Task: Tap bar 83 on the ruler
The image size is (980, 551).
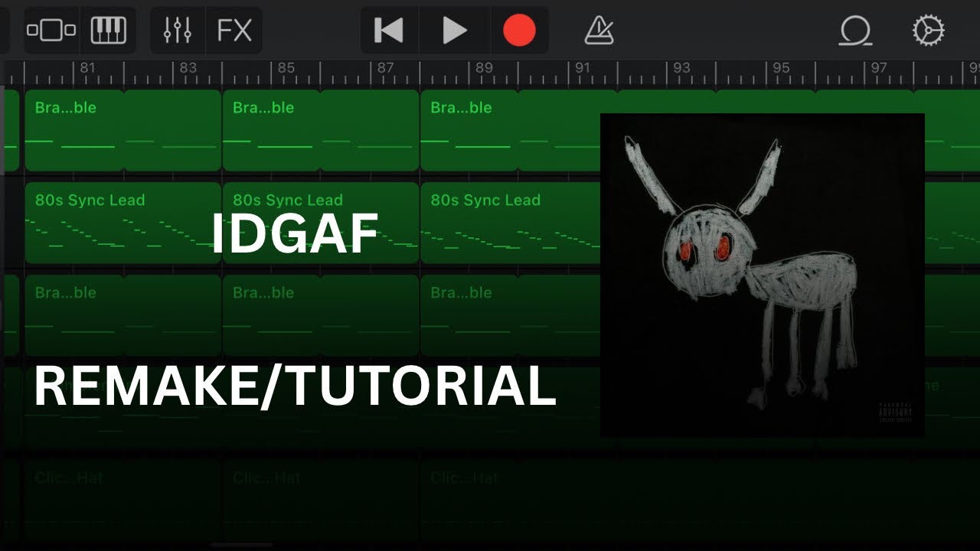Action: click(188, 68)
